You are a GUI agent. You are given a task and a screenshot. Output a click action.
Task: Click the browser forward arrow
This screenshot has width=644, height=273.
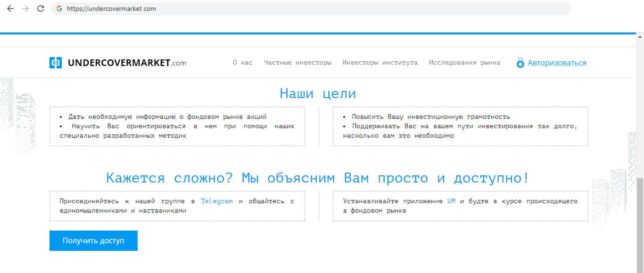(25, 8)
